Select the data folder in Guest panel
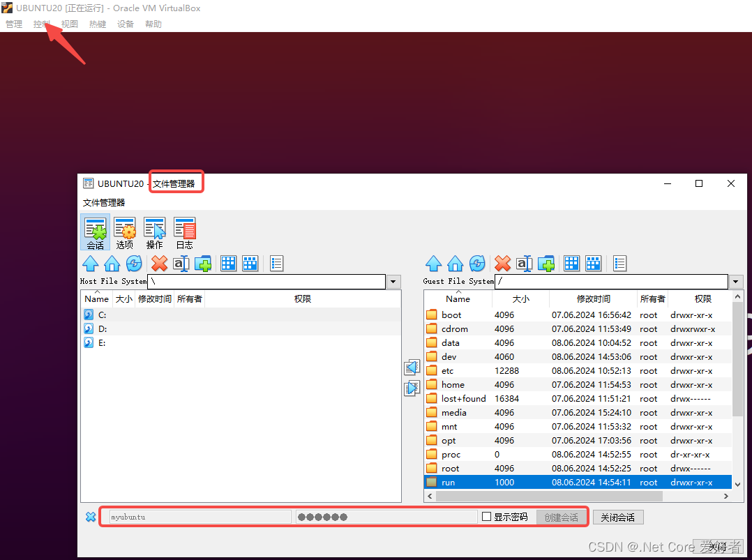The image size is (752, 560). click(578, 343)
